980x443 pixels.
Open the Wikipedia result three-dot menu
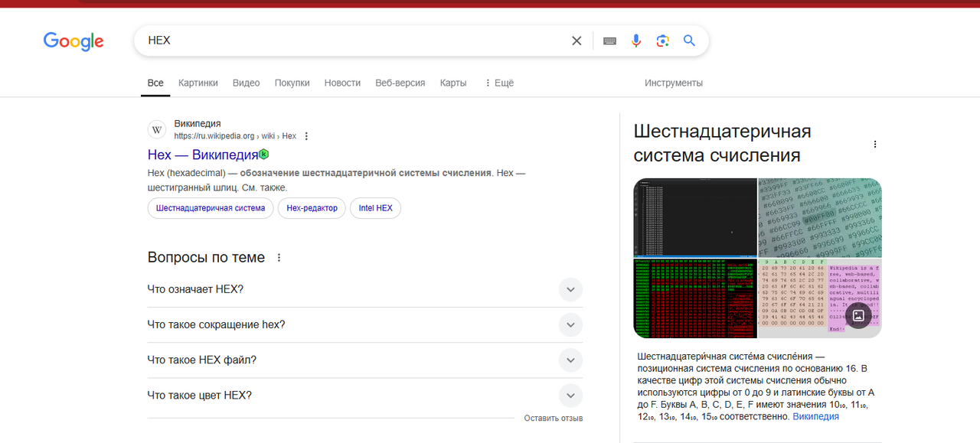[x=306, y=136]
